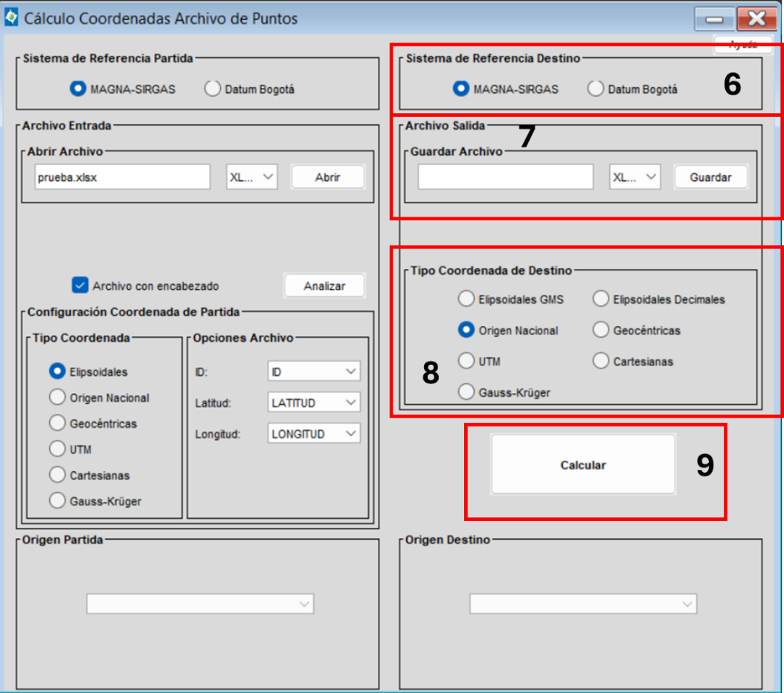Expand the Latitud column dropdown

click(x=313, y=403)
